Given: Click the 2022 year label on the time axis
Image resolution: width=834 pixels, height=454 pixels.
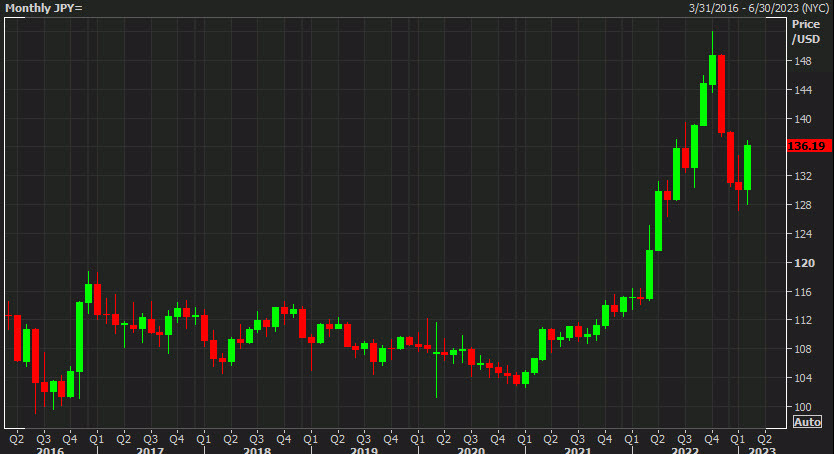Looking at the screenshot, I should click(x=685, y=450).
